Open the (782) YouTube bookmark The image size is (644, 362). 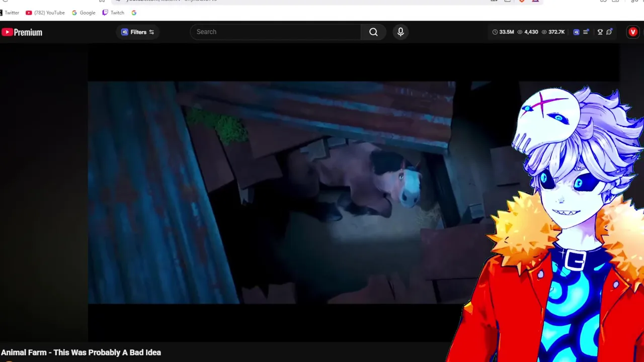(x=45, y=13)
